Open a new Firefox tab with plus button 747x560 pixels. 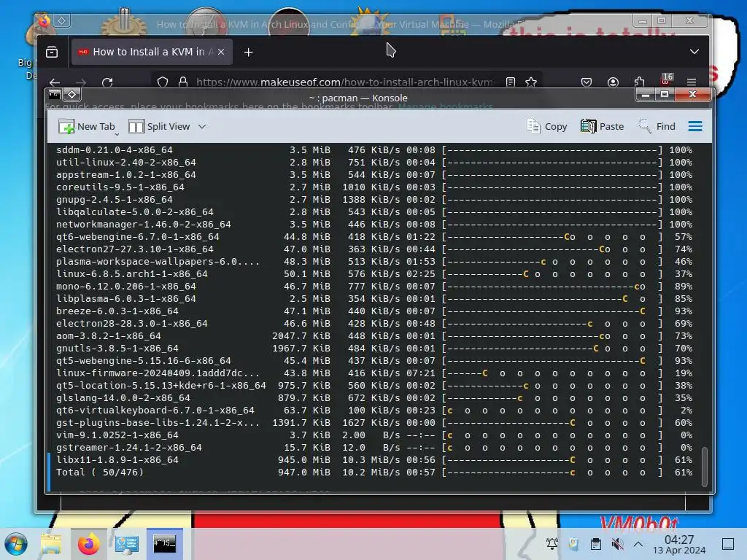point(248,52)
